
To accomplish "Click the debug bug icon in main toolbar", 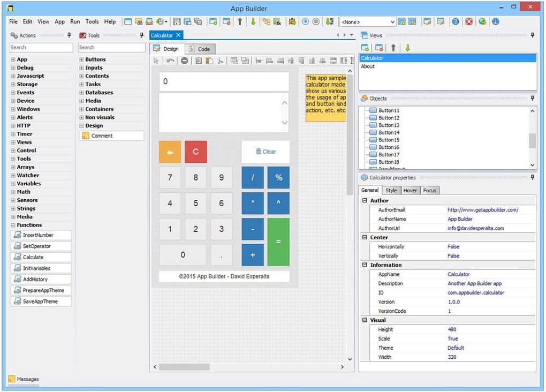I will click(x=292, y=22).
